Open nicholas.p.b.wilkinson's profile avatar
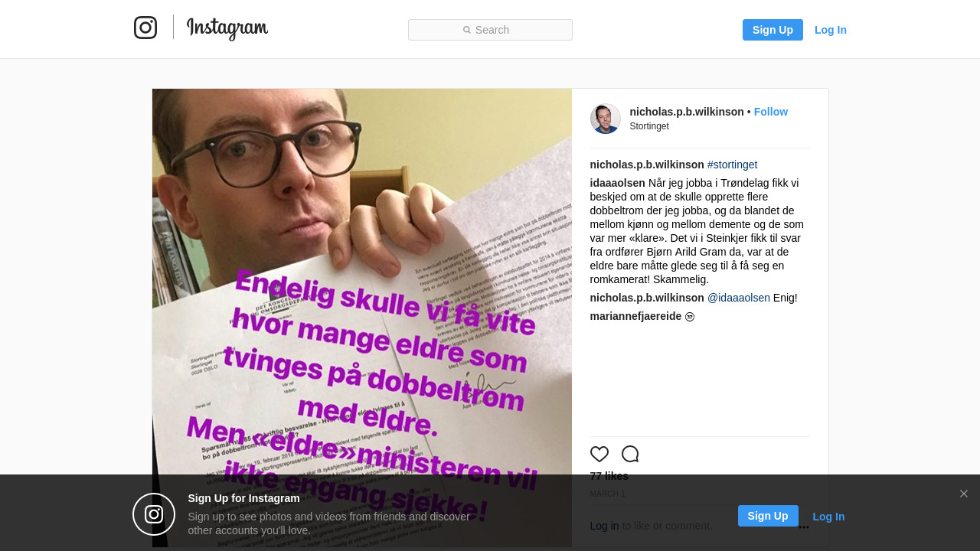This screenshot has height=551, width=980. 606,119
